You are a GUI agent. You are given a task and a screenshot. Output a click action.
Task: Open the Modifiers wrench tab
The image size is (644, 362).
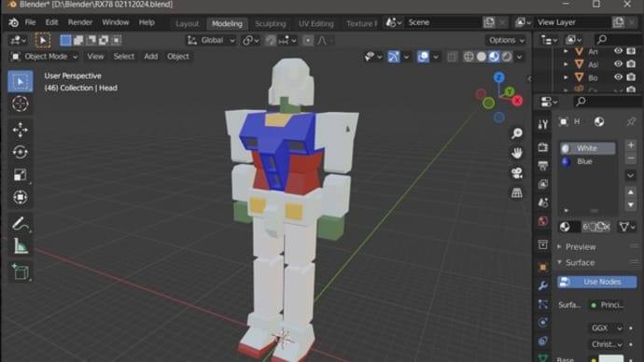pyautogui.click(x=542, y=285)
